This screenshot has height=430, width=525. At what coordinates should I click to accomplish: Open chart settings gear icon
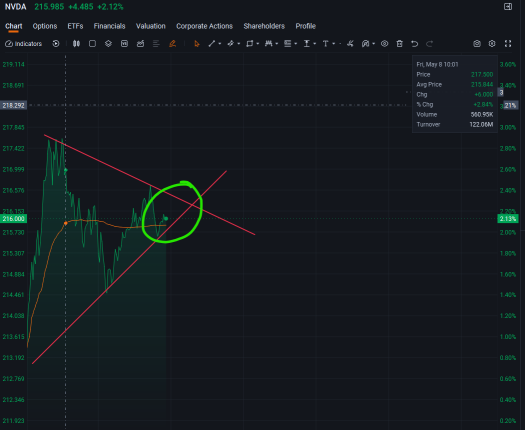coord(492,44)
